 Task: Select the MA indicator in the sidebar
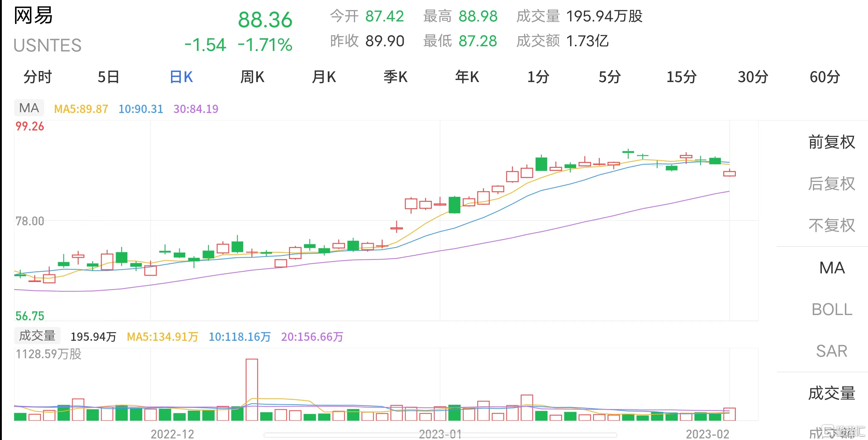(832, 268)
